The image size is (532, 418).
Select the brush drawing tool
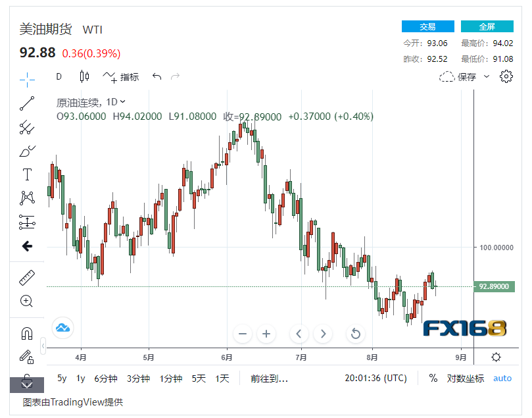pyautogui.click(x=26, y=150)
